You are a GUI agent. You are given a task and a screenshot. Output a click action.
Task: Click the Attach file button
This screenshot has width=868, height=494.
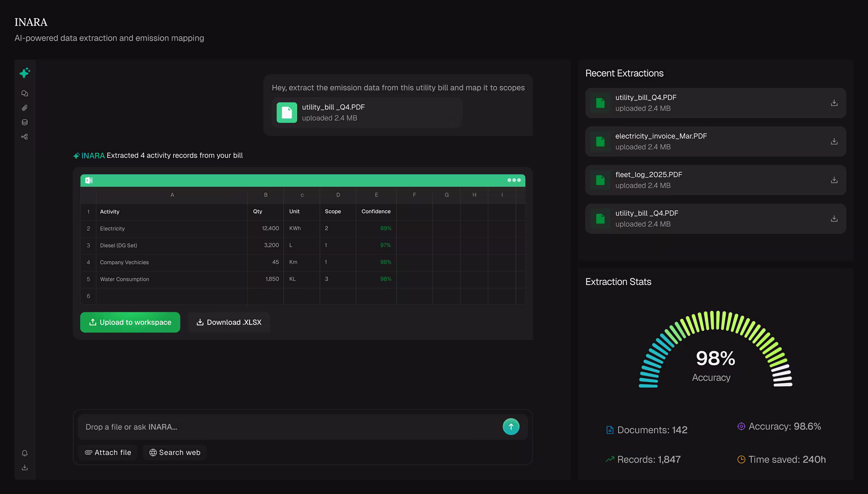pyautogui.click(x=108, y=452)
